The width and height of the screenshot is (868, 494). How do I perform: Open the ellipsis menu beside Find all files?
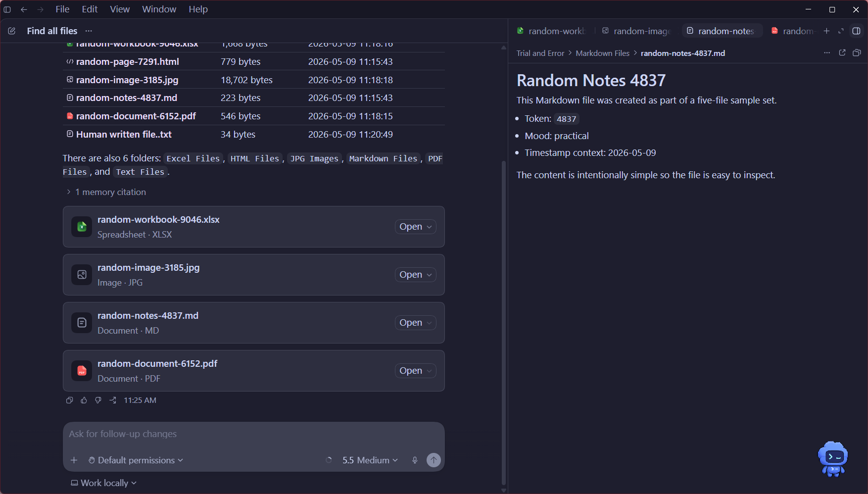click(x=89, y=31)
